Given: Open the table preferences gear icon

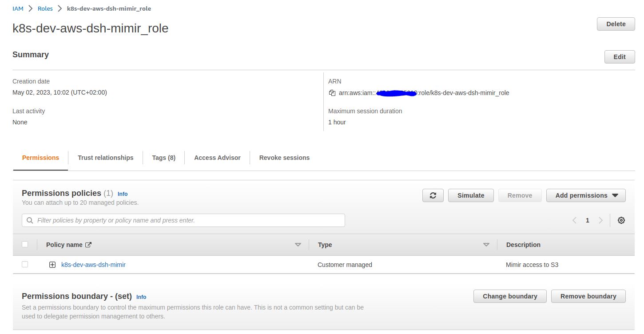Looking at the screenshot, I should tap(621, 220).
